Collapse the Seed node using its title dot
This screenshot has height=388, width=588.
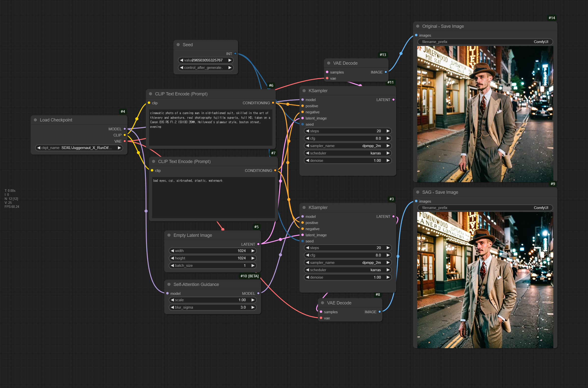(178, 45)
